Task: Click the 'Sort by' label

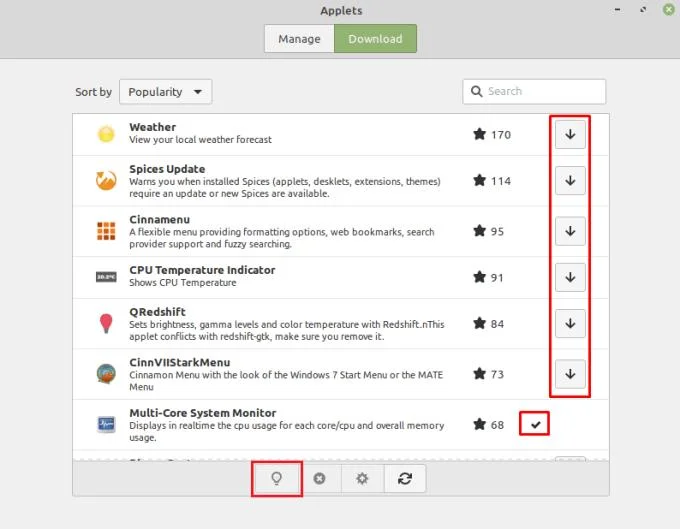Action: pyautogui.click(x=93, y=92)
